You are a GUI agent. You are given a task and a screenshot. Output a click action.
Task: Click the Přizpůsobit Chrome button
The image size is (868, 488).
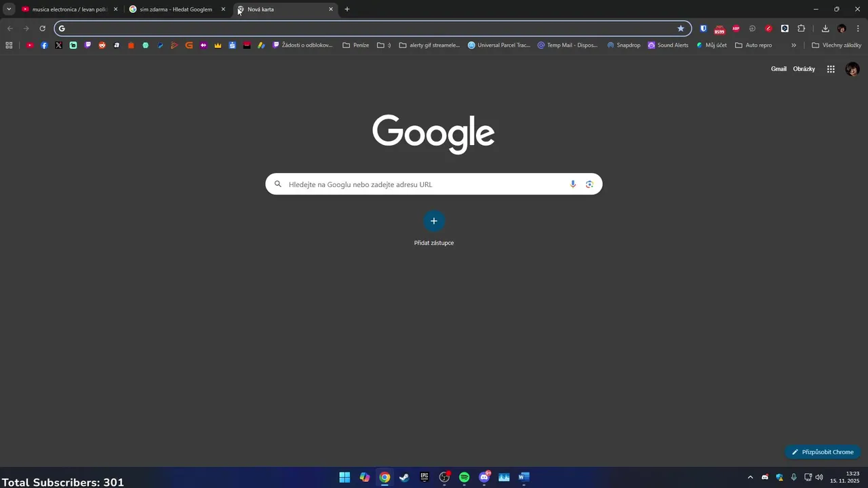pyautogui.click(x=823, y=452)
